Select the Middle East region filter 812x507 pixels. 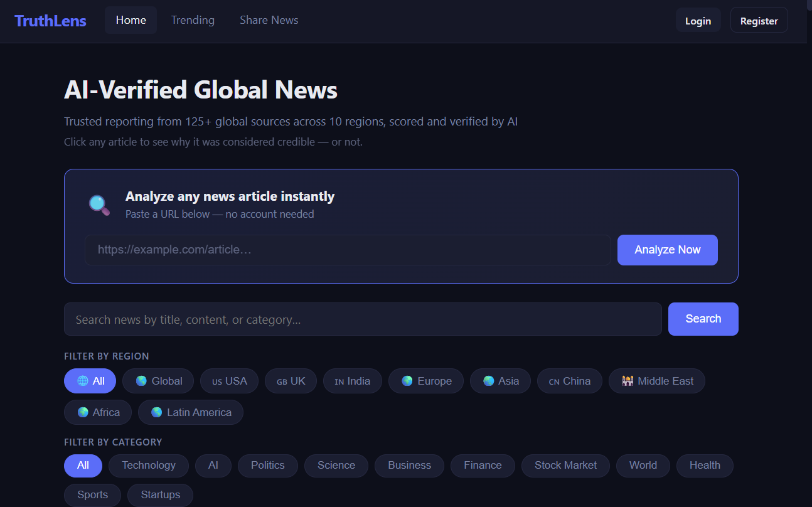tap(656, 381)
